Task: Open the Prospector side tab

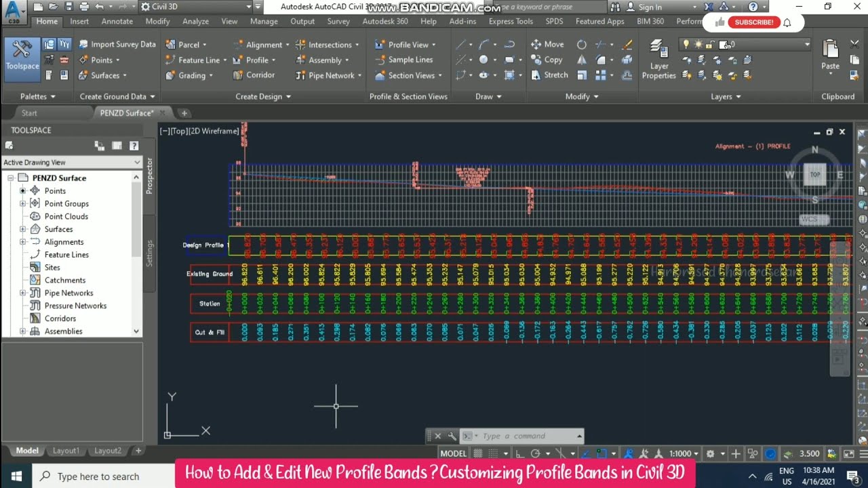Action: (x=150, y=175)
